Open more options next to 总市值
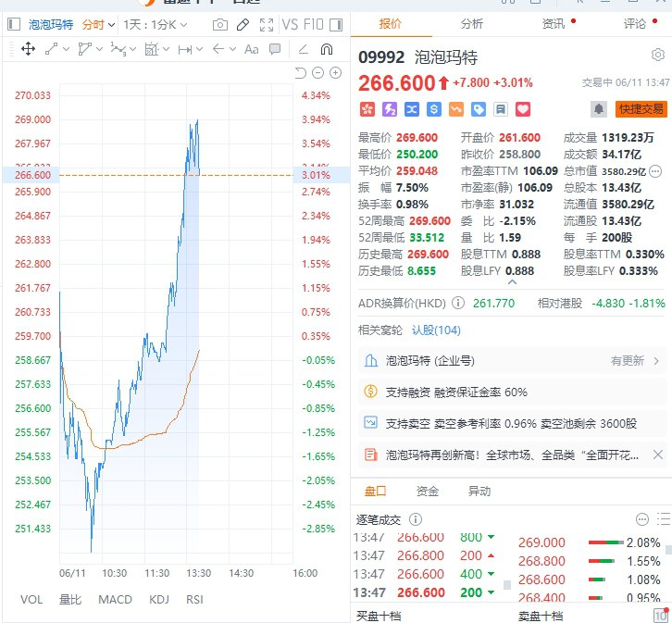Image resolution: width=672 pixels, height=623 pixels. [655, 171]
